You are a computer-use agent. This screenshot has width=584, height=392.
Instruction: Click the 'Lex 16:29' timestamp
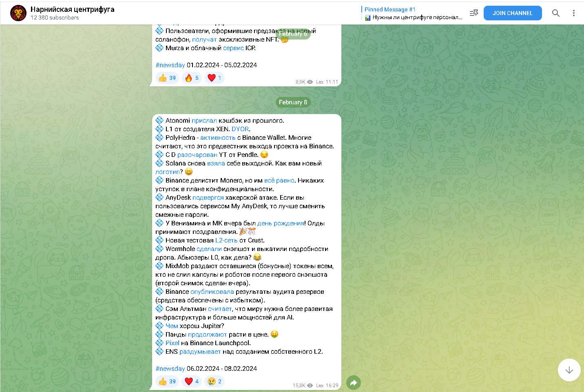[x=327, y=385]
